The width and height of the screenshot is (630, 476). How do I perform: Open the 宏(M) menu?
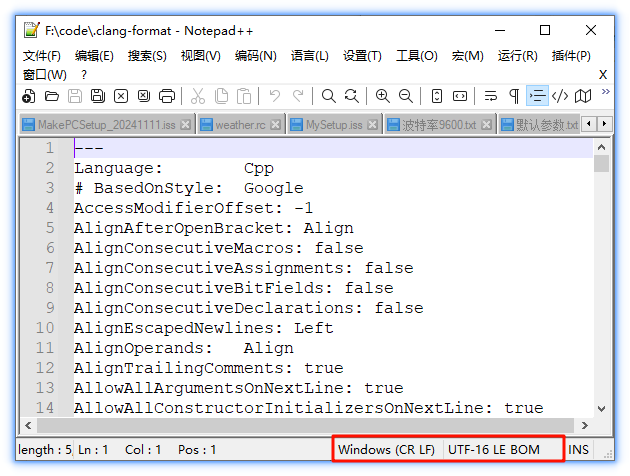point(467,56)
